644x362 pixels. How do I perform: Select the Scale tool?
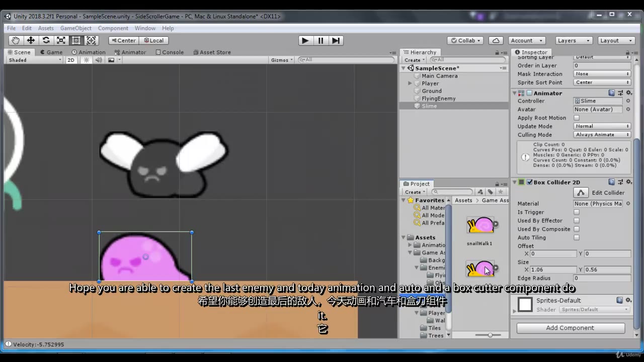coord(61,40)
